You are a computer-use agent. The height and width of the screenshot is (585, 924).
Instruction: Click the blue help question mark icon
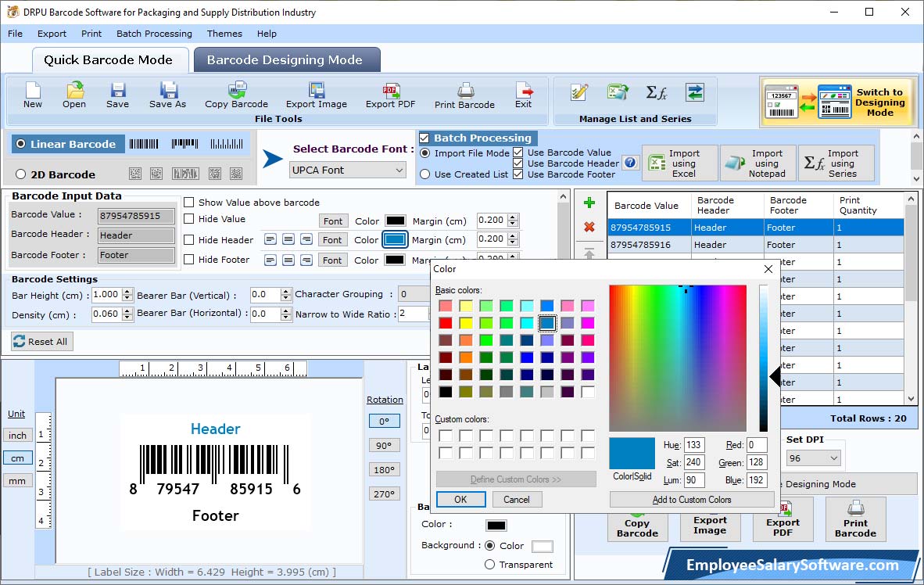(x=630, y=162)
